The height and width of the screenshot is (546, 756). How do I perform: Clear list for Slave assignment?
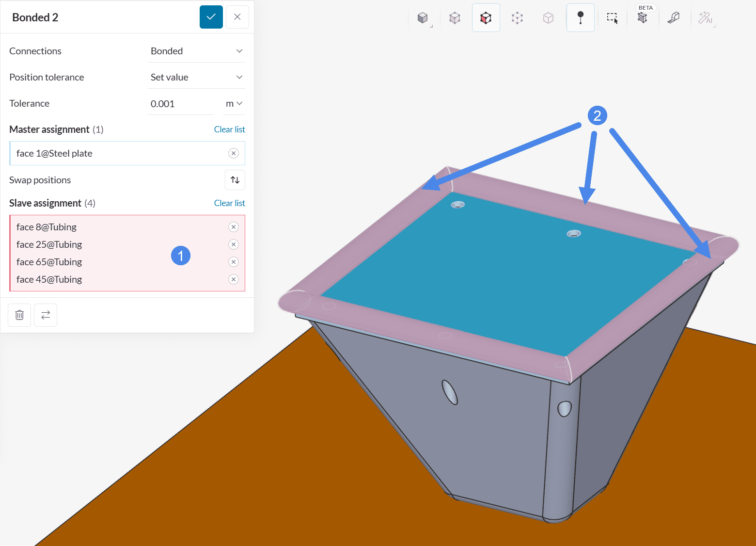(229, 203)
